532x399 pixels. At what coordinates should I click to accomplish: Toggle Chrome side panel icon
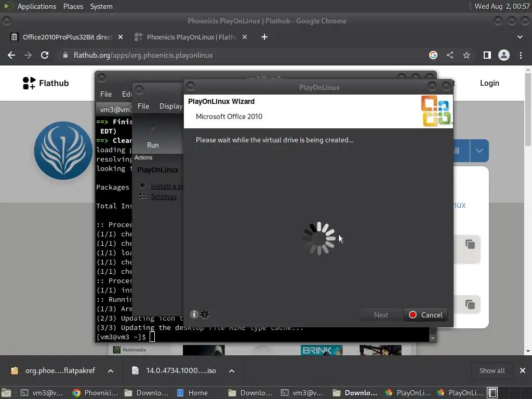click(x=487, y=55)
